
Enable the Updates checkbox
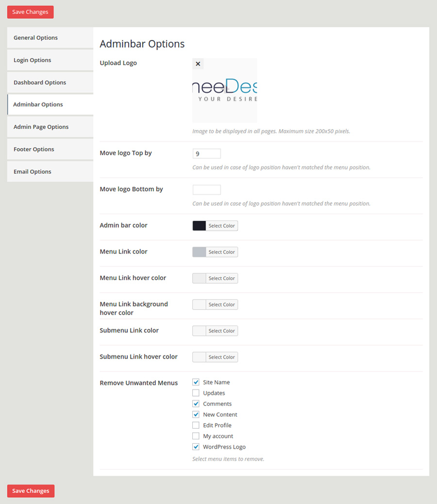(196, 393)
